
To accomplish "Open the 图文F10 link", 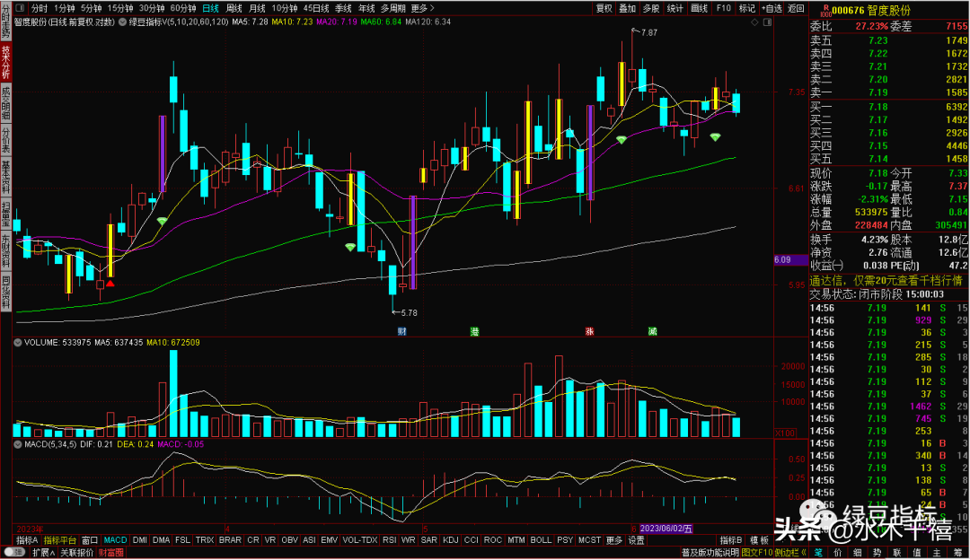I will pos(758,553).
